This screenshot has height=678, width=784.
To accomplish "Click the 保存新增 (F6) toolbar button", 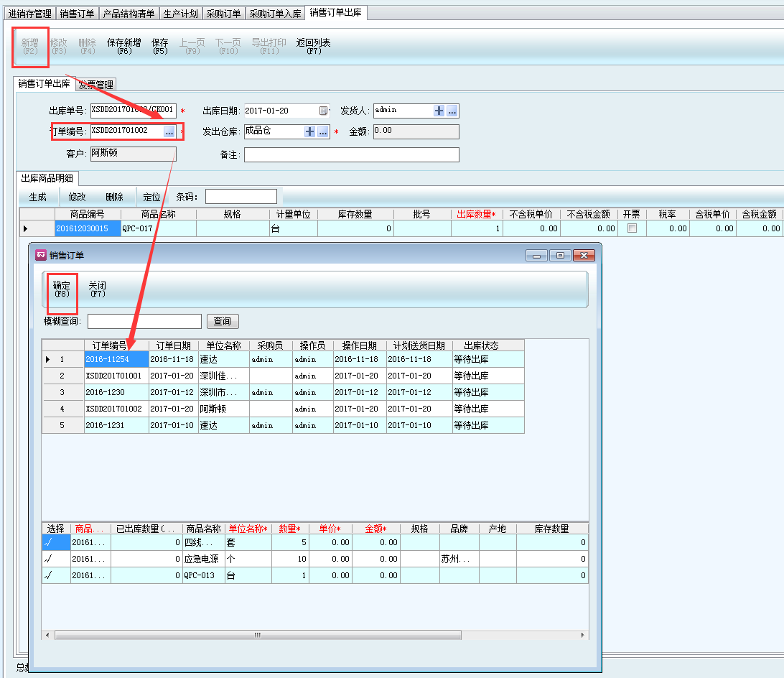I will (124, 46).
